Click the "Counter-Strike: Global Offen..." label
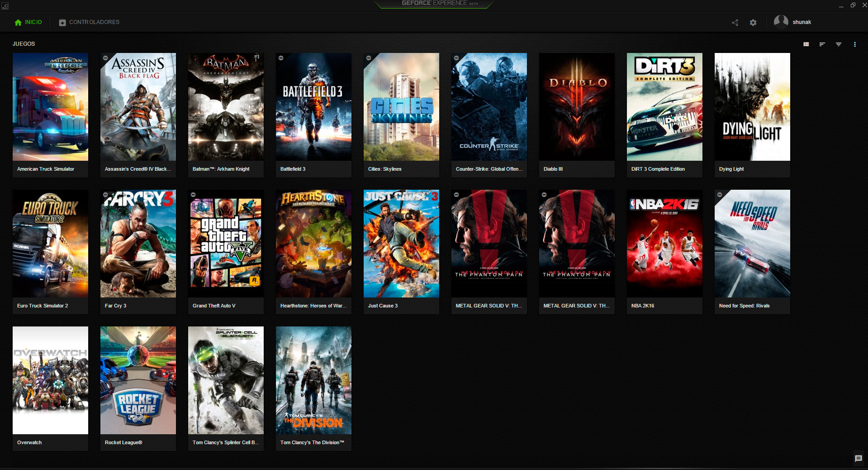868x470 pixels. pos(489,169)
